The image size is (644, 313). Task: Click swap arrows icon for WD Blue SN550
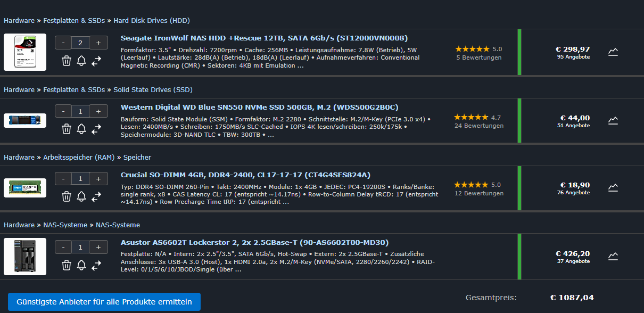96,129
